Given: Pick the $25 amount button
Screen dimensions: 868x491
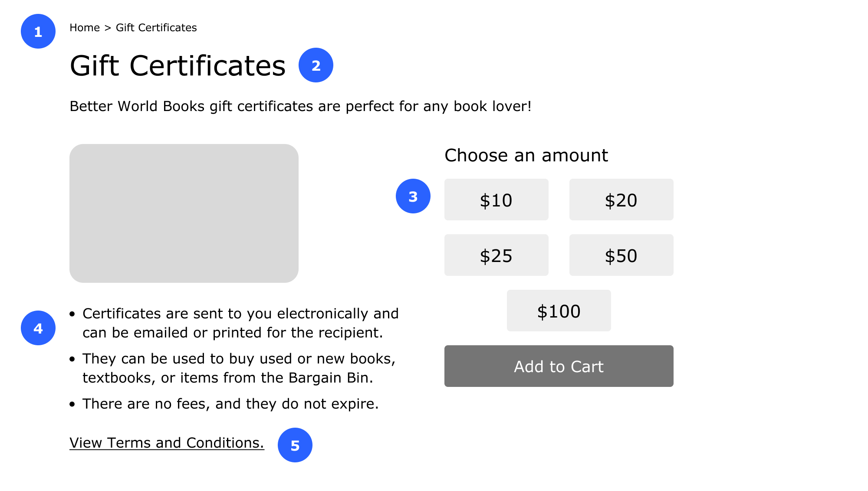Looking at the screenshot, I should point(496,255).
